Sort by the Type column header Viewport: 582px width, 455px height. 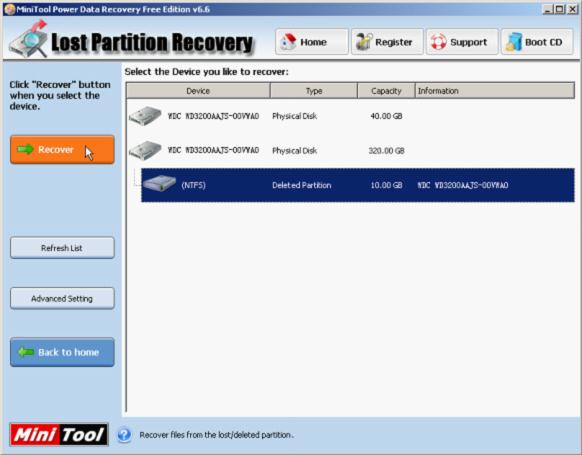[x=314, y=91]
